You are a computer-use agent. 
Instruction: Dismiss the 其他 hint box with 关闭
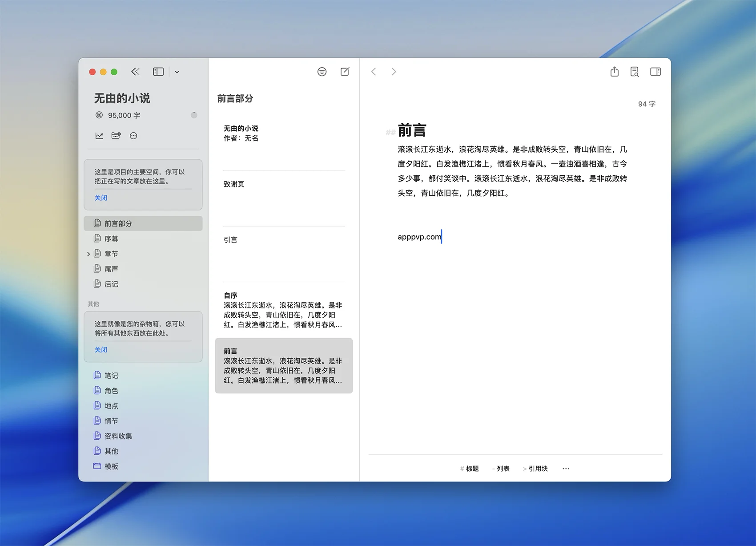[101, 350]
